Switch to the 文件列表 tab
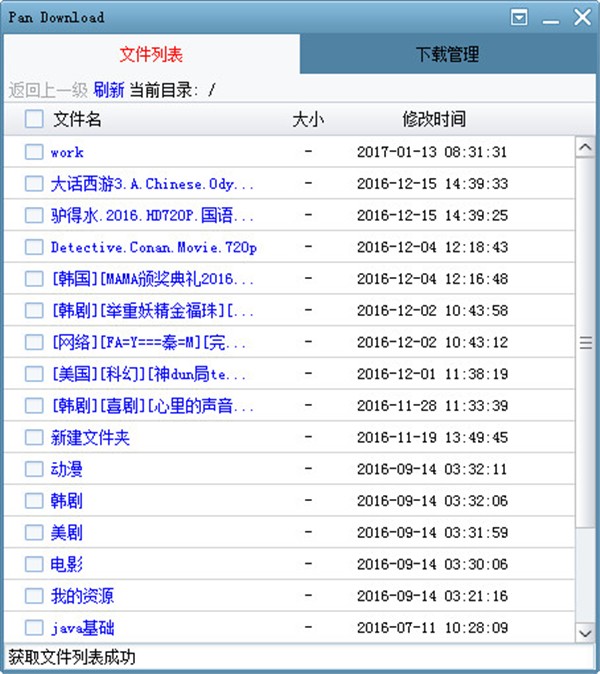Screen dimensions: 600x674 pos(151,54)
